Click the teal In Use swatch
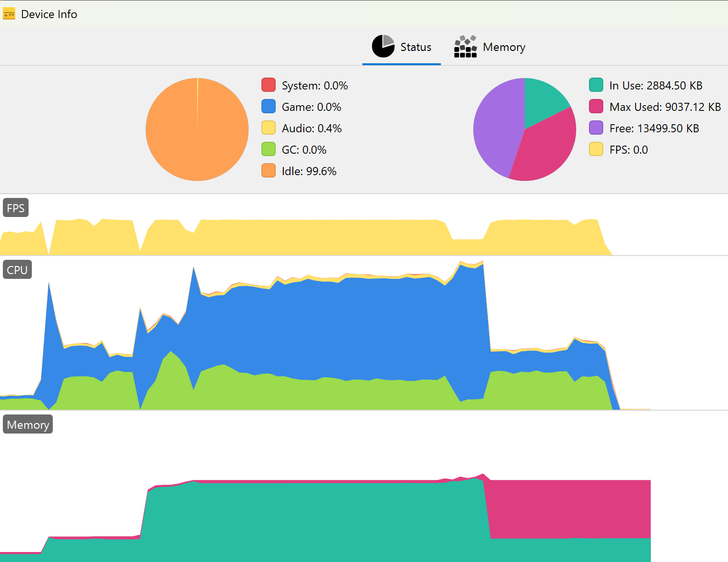Image resolution: width=728 pixels, height=562 pixels. 596,85
